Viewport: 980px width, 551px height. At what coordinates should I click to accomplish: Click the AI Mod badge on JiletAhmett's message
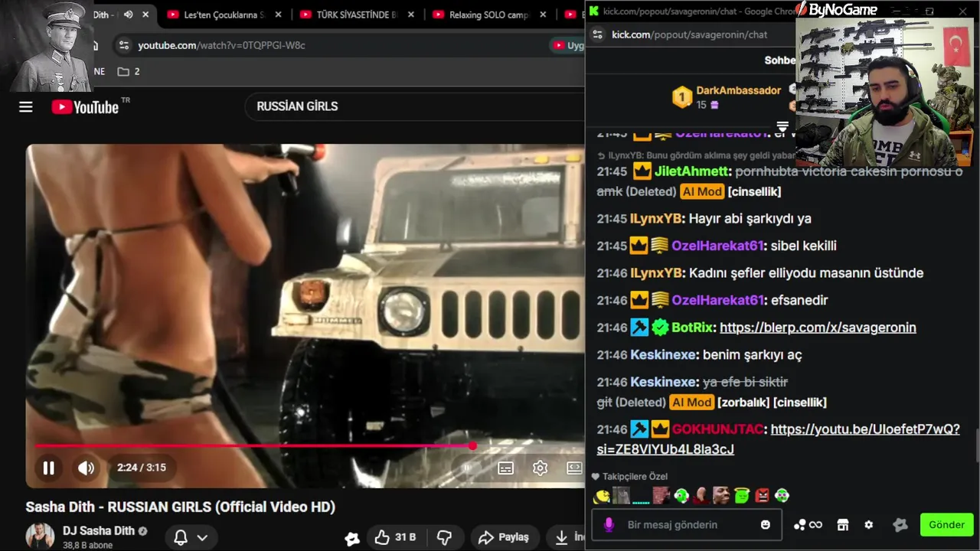tap(701, 192)
